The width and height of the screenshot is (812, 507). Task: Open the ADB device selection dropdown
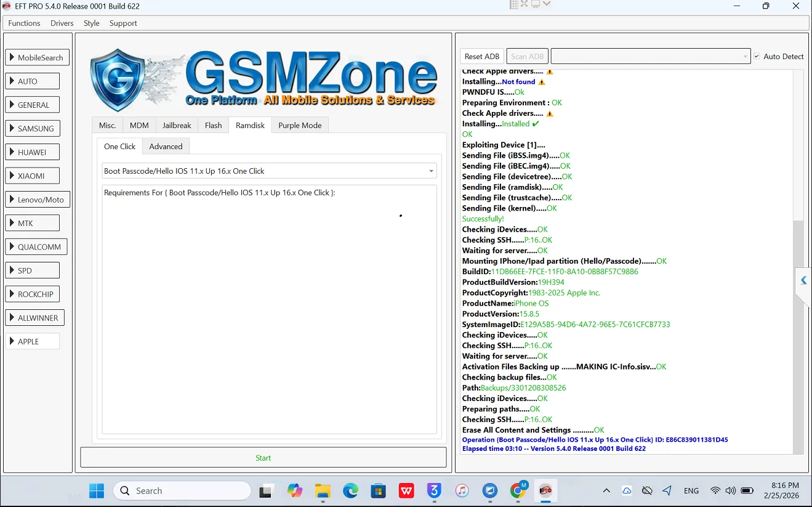pos(650,56)
